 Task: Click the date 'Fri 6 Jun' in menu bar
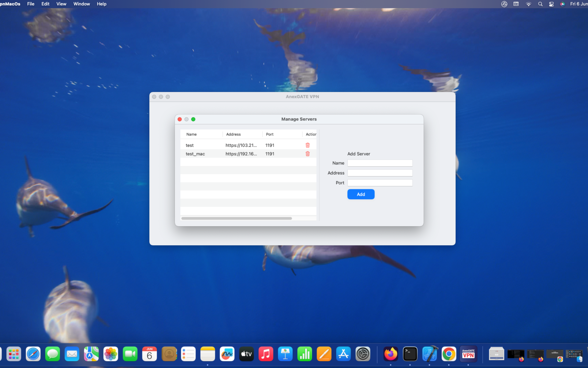(x=579, y=4)
